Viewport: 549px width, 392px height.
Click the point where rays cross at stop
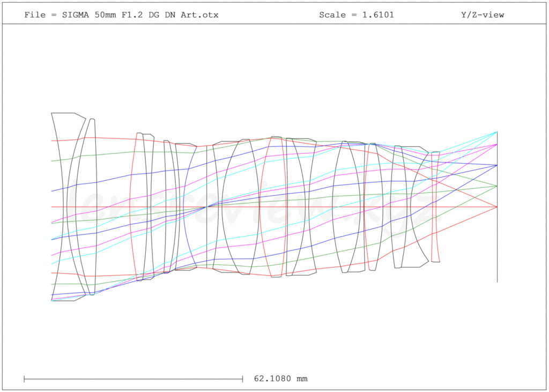[207, 206]
